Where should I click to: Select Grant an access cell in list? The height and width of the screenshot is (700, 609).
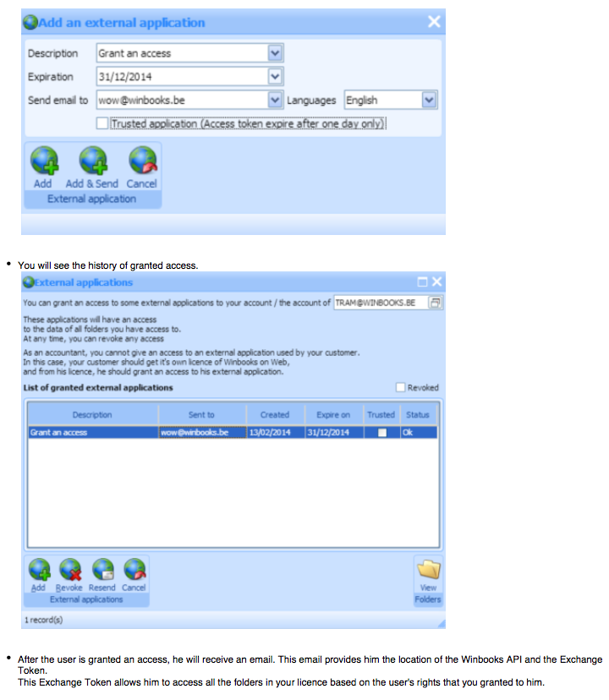pyautogui.click(x=93, y=433)
